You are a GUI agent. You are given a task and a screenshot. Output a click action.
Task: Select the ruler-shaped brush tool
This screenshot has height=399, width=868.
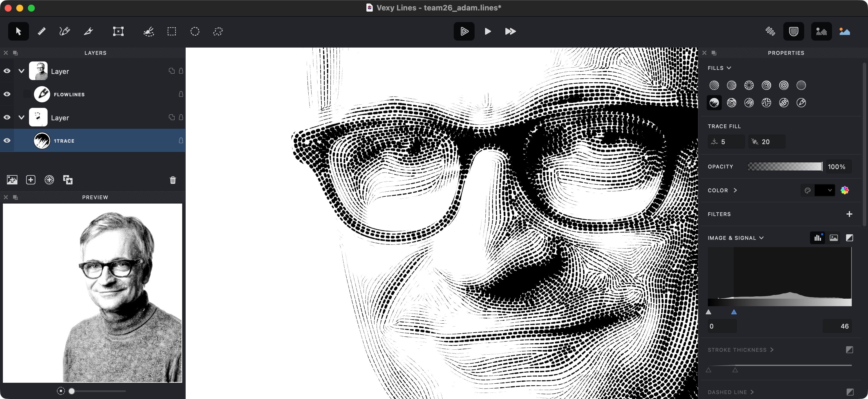coord(41,31)
